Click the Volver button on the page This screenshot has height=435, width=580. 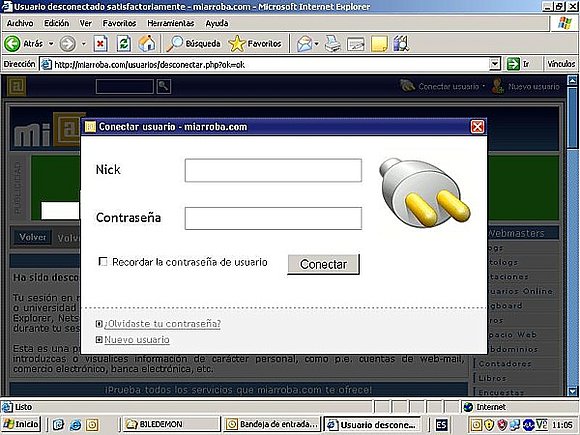pos(33,237)
